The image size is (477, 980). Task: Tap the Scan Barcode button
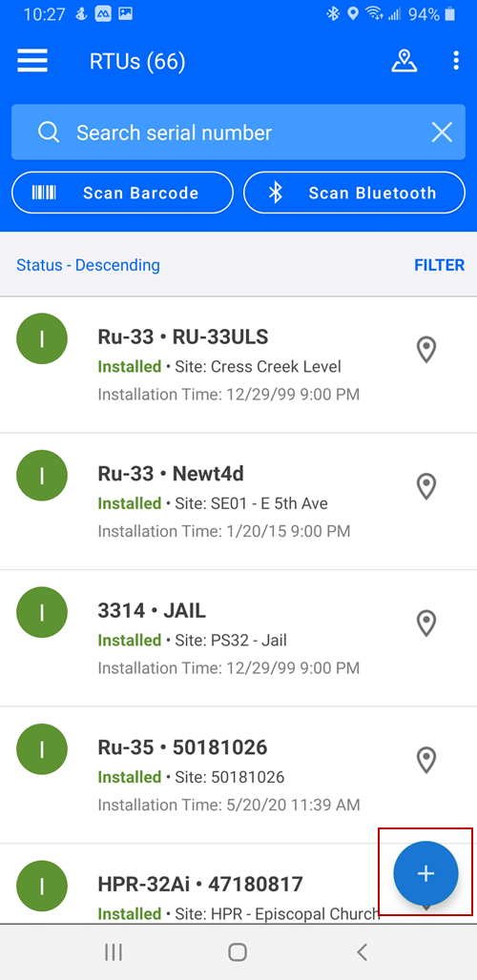[122, 194]
